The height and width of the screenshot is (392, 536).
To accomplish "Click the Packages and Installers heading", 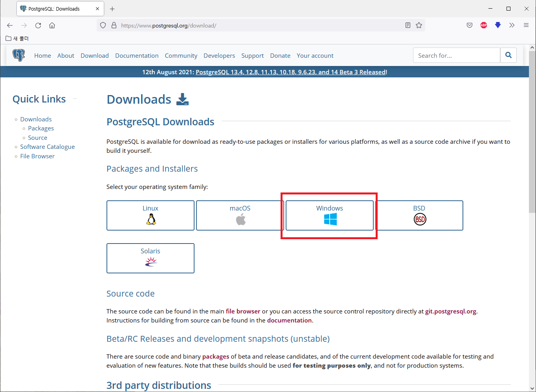I will [x=152, y=169].
